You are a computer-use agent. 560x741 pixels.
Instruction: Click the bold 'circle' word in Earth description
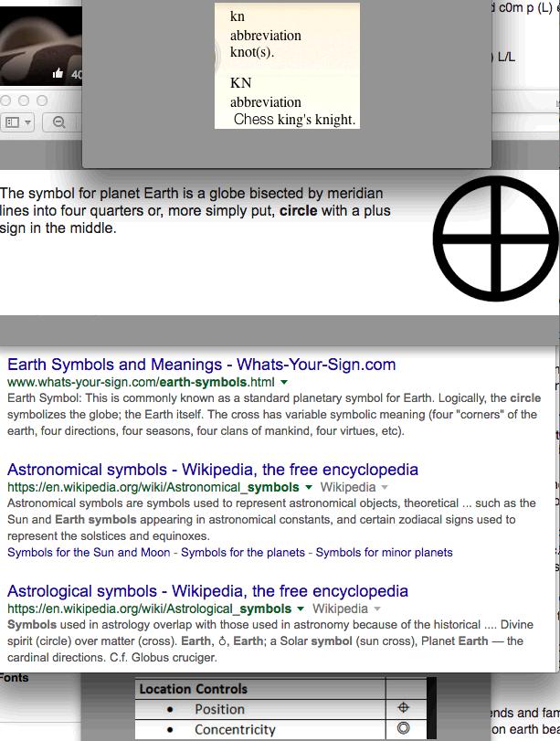[x=298, y=210]
